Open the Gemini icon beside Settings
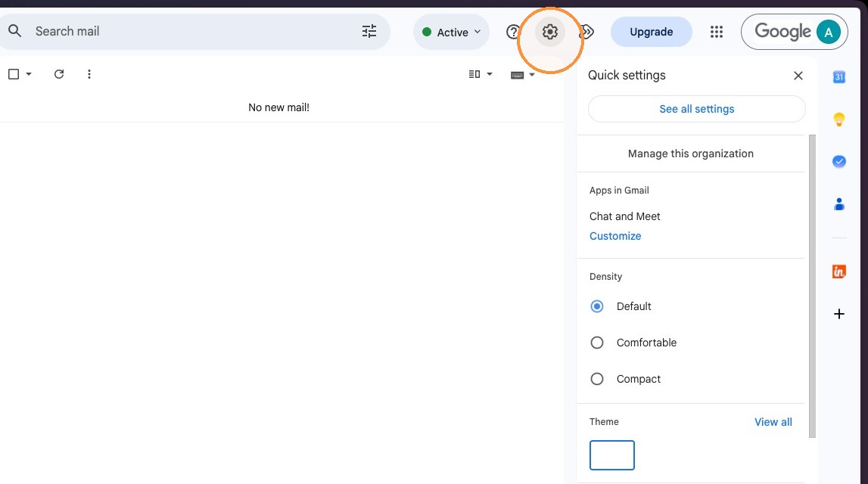The height and width of the screenshot is (484, 868). coord(586,32)
